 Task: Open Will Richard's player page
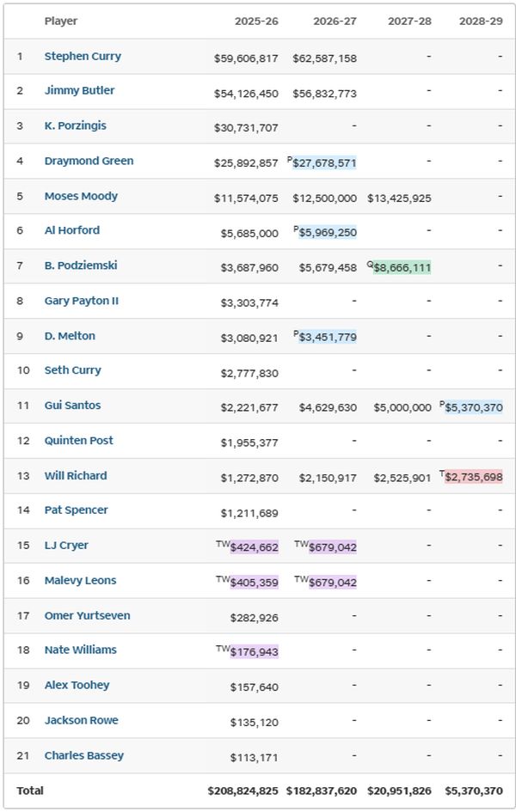pos(76,476)
